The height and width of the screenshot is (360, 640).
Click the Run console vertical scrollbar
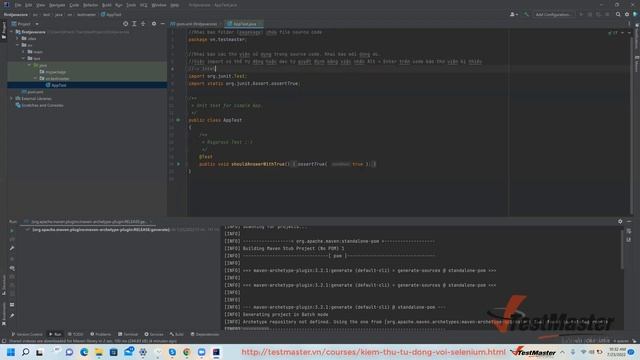[622, 249]
